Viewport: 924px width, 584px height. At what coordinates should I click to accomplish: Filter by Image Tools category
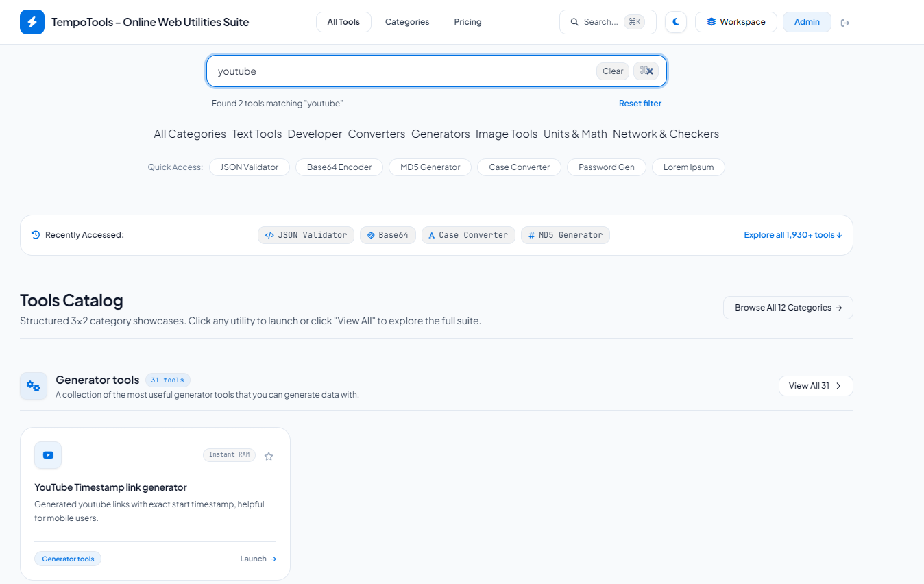click(507, 134)
